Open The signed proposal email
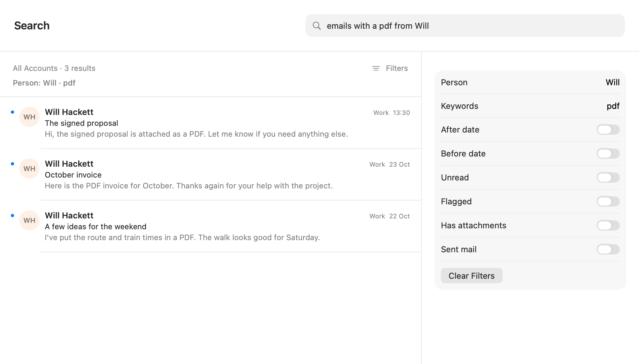 (x=211, y=123)
